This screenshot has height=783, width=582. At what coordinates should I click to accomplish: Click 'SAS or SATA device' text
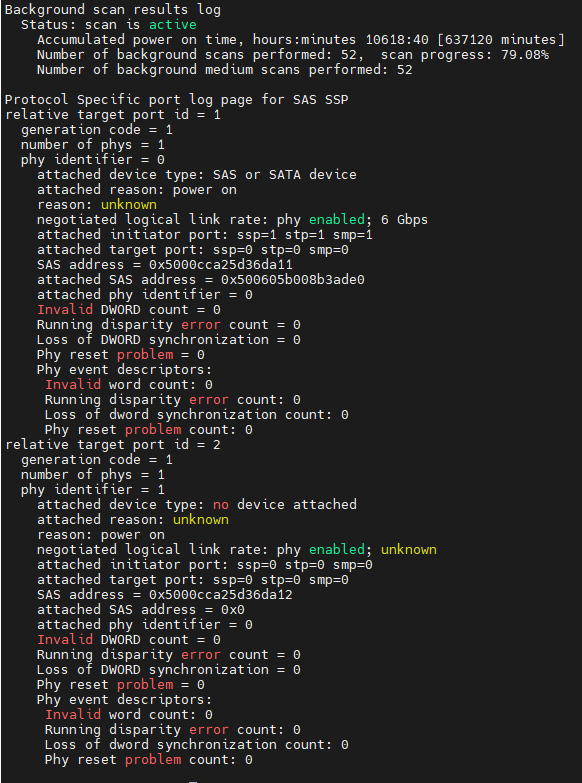pyautogui.click(x=285, y=174)
